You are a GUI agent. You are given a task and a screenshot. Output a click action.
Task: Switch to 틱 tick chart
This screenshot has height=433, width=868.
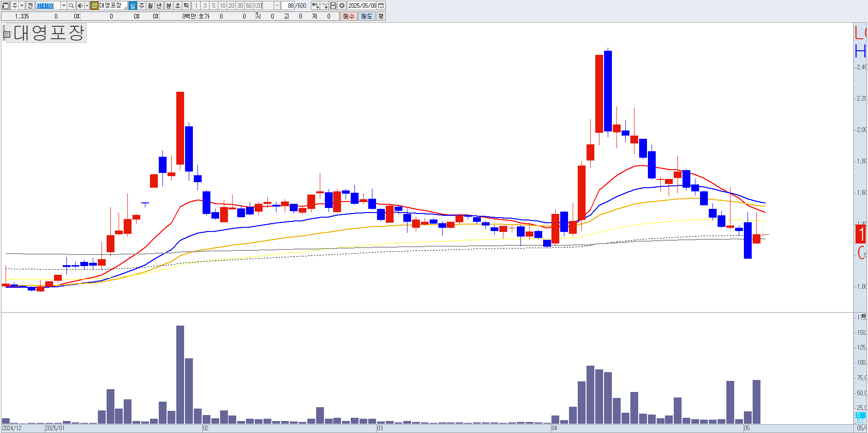[x=186, y=6]
